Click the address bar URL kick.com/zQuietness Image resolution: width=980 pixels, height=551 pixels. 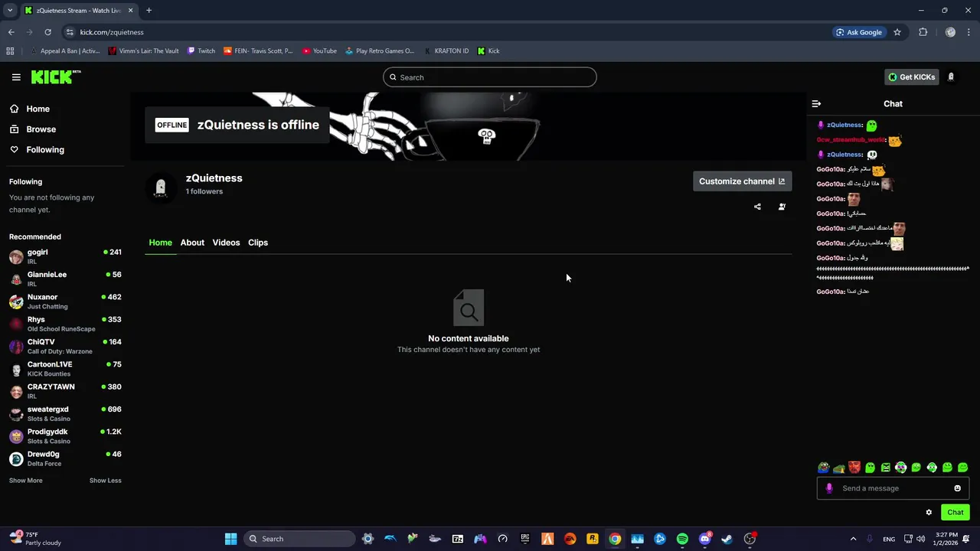coord(112,32)
